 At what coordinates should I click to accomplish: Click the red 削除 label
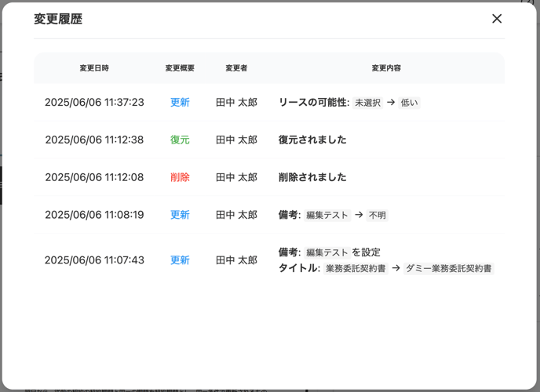click(180, 177)
